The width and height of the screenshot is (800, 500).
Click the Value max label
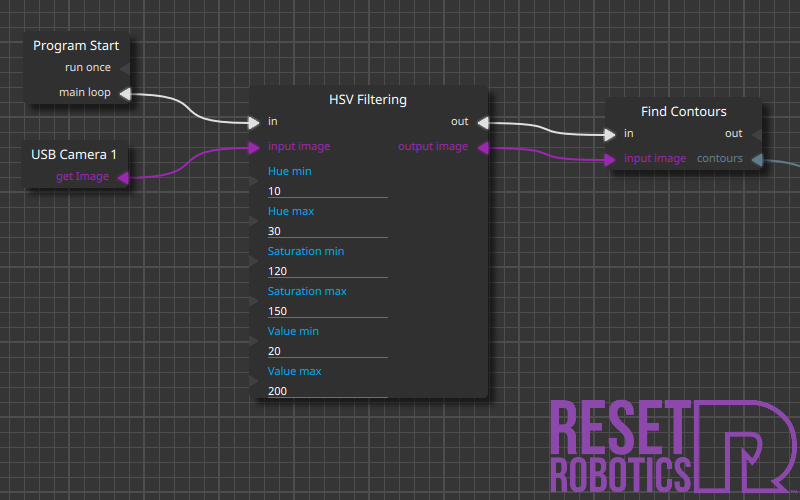[294, 371]
